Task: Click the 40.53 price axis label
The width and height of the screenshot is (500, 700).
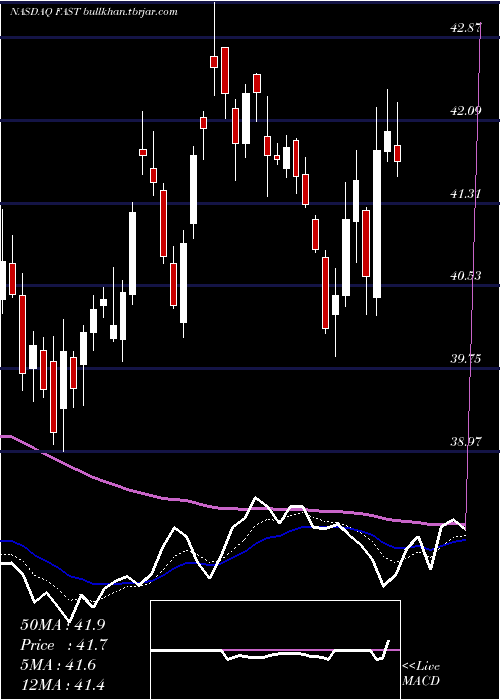Action: [466, 275]
